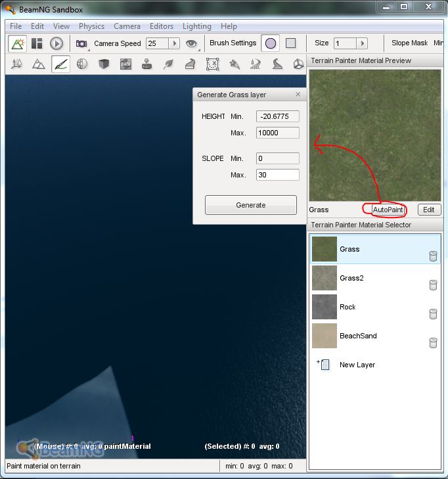
Task: Open the File menu
Action: [x=16, y=26]
